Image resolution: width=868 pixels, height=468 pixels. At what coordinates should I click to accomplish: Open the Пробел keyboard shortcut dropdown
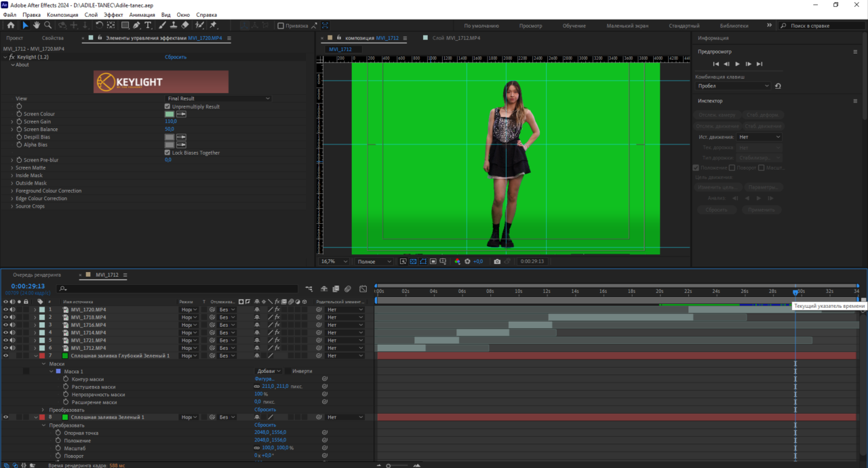tap(734, 86)
